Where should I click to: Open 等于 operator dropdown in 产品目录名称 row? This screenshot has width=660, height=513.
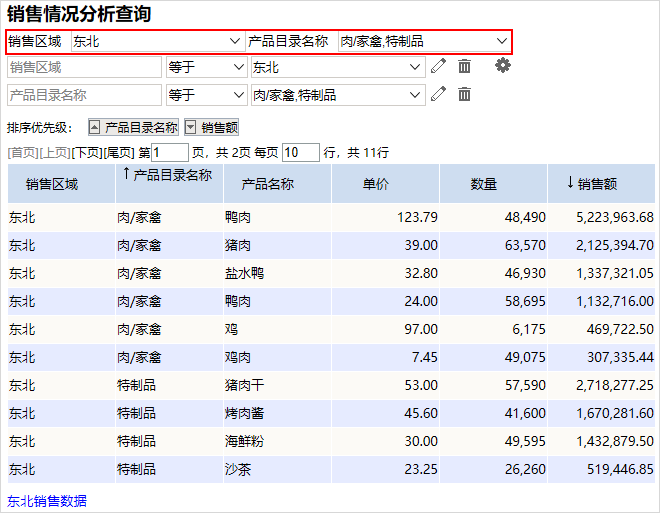[206, 95]
